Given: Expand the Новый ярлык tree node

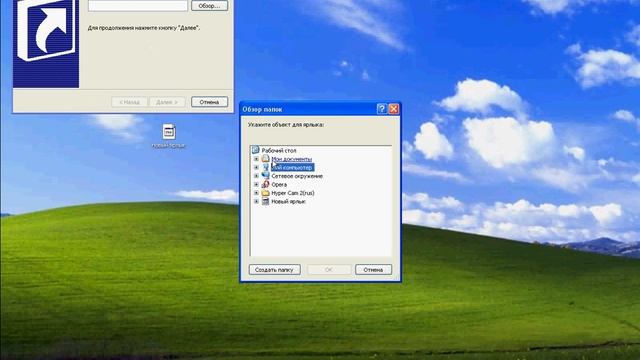Looking at the screenshot, I should coord(256,202).
